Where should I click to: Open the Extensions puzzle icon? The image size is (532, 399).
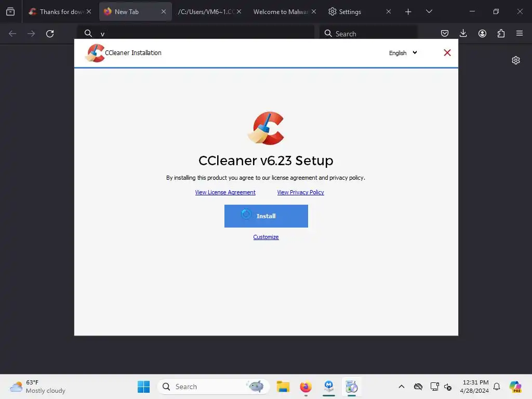click(x=501, y=33)
